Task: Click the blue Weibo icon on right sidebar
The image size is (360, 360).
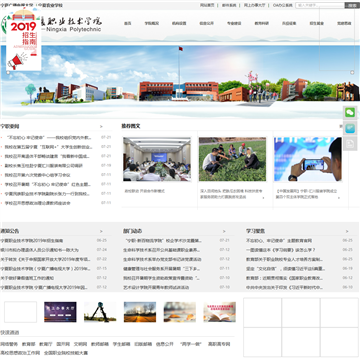Action: 350,128
